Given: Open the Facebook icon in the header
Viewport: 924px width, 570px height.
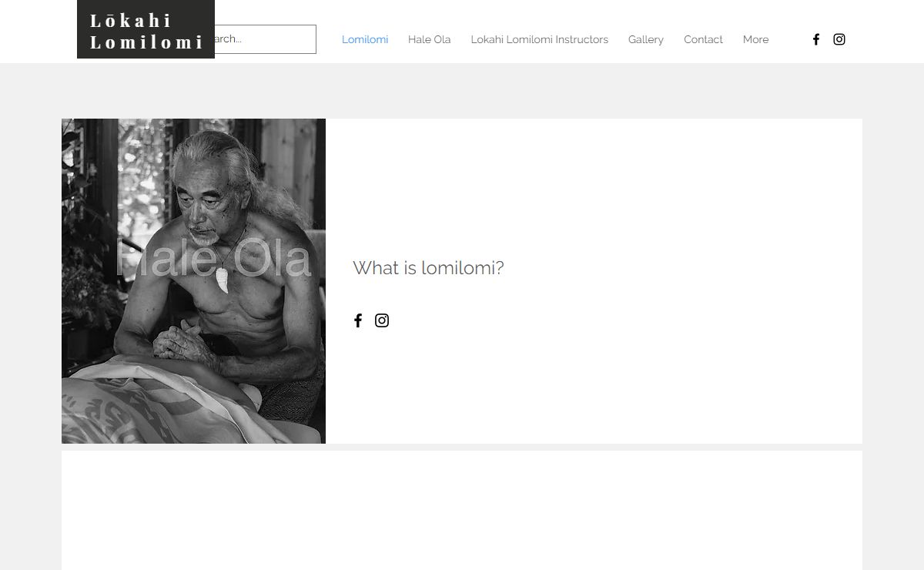Looking at the screenshot, I should tap(816, 39).
